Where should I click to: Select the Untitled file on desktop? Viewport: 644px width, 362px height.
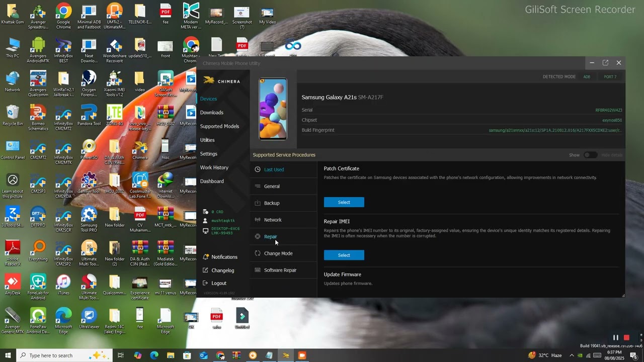(242, 318)
